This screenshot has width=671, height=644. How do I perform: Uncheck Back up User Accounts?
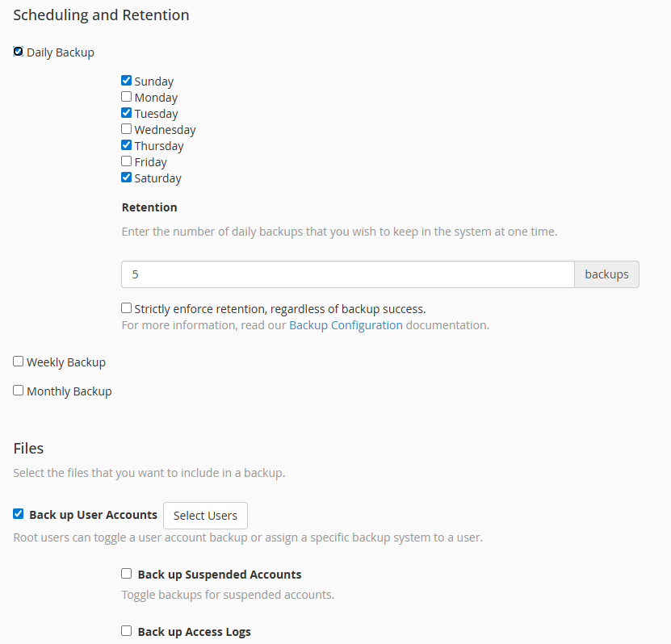click(x=18, y=513)
